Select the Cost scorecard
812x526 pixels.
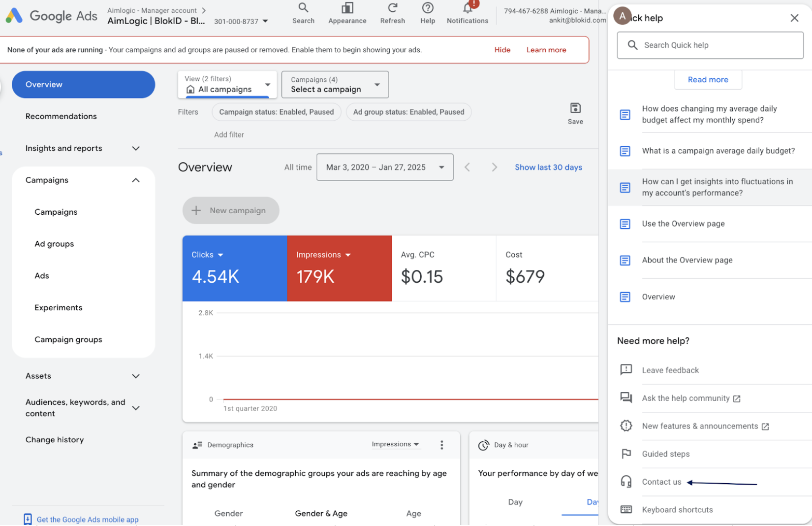pos(547,268)
